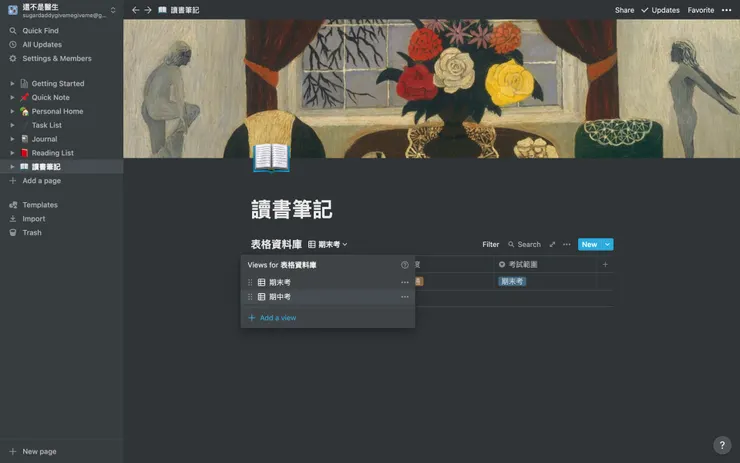Click the 讀書筆記 breadcrumb in top bar
740x463 pixels.
[179, 10]
